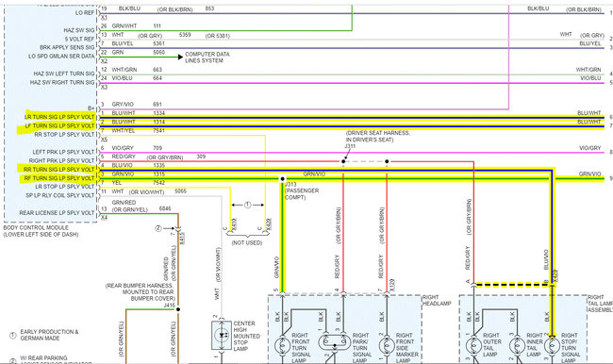Click circuit number 1334
Image resolution: width=613 pixels, height=364 pixels.
(x=158, y=113)
